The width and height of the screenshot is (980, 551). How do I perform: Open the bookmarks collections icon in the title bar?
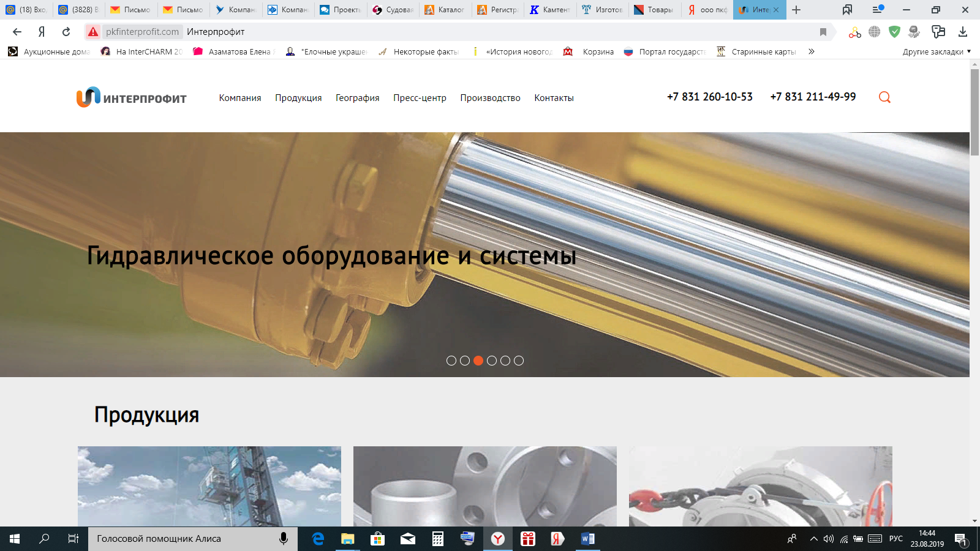847,10
